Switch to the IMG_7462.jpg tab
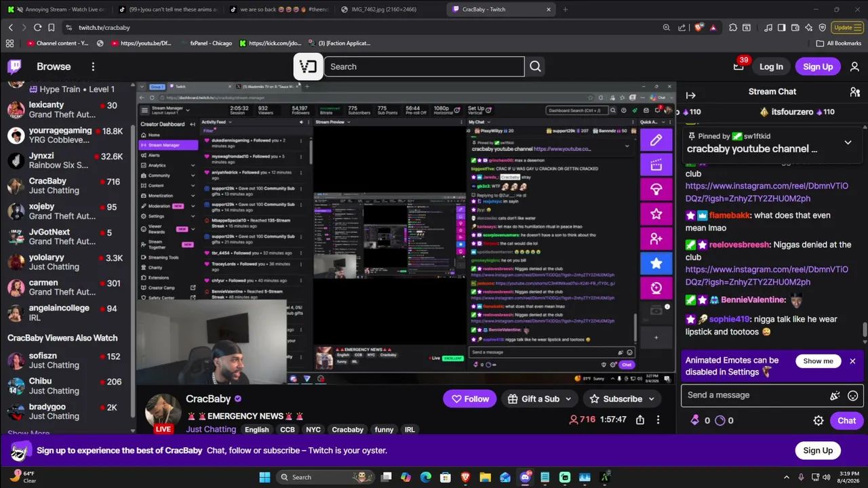 click(391, 9)
